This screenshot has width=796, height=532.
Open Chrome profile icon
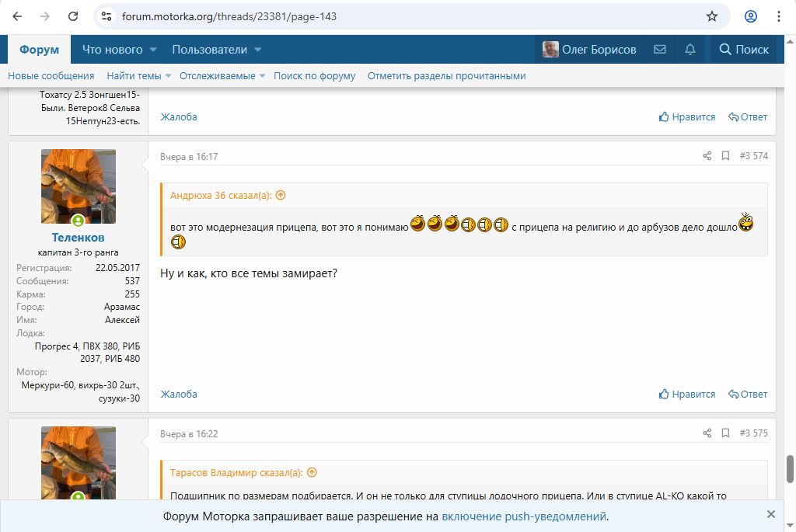(751, 16)
